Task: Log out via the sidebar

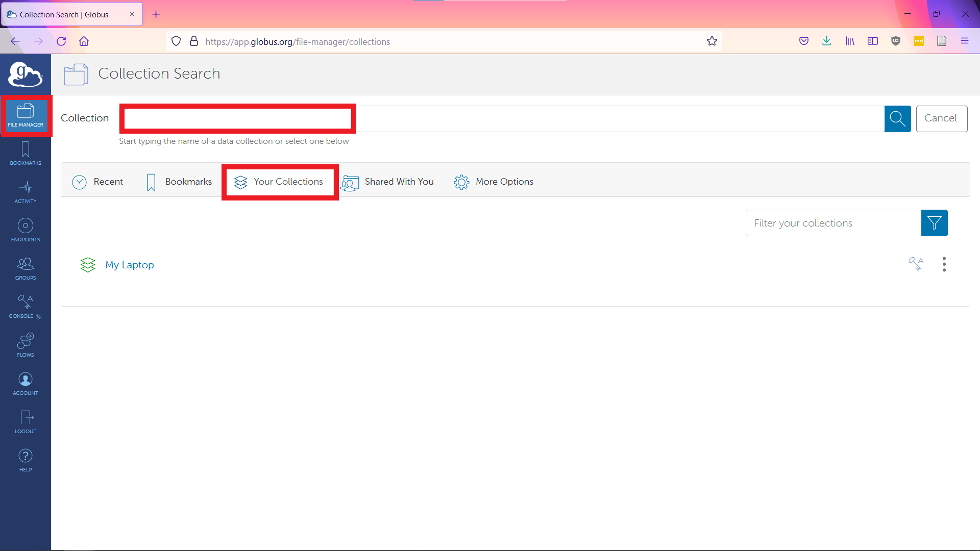Action: pos(25,421)
